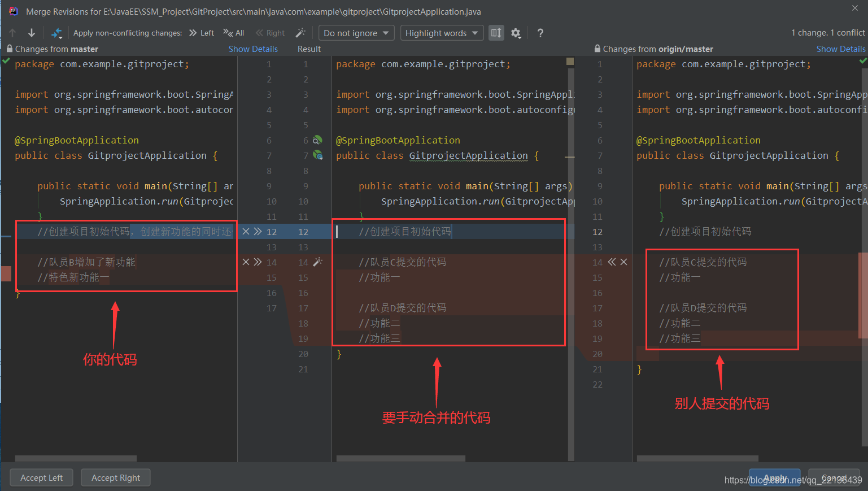Click '//队员C提交的代码' in the right pane
Viewport: 868px width, 491px height.
703,262
